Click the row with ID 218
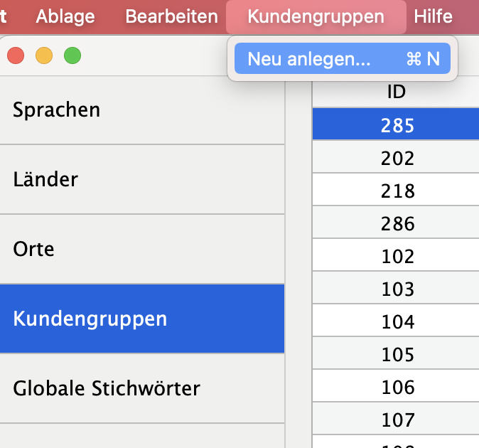479x448 pixels. coord(396,191)
